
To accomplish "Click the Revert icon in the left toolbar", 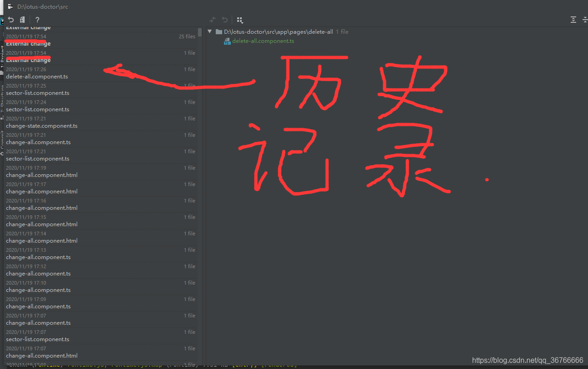I will point(11,20).
